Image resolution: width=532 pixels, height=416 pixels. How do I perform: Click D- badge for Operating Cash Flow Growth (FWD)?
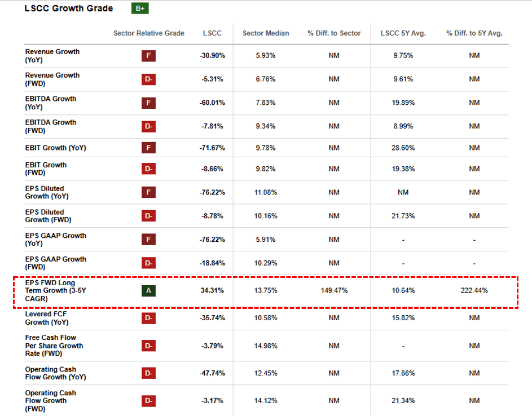148,401
